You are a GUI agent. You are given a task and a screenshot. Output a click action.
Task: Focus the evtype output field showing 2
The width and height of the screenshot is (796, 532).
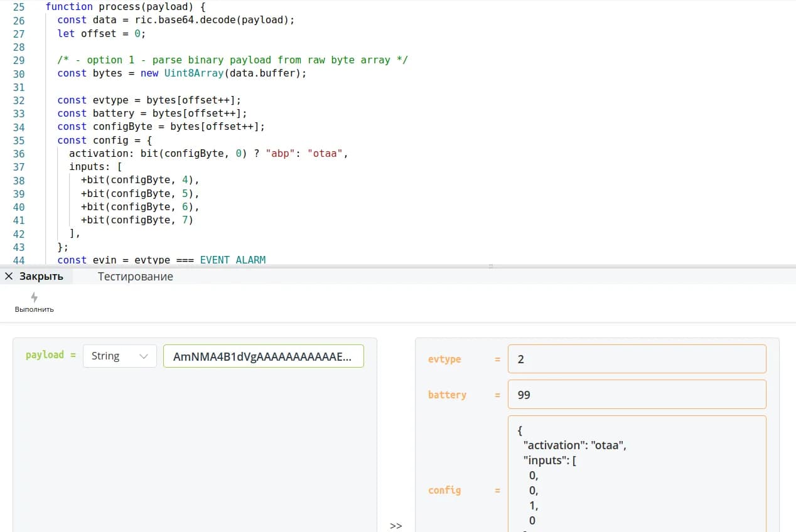[637, 359]
